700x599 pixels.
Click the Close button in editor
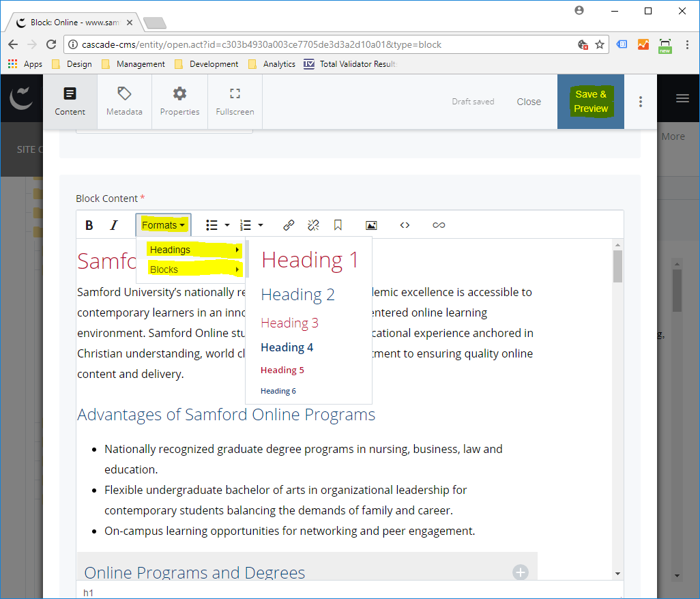click(x=529, y=102)
